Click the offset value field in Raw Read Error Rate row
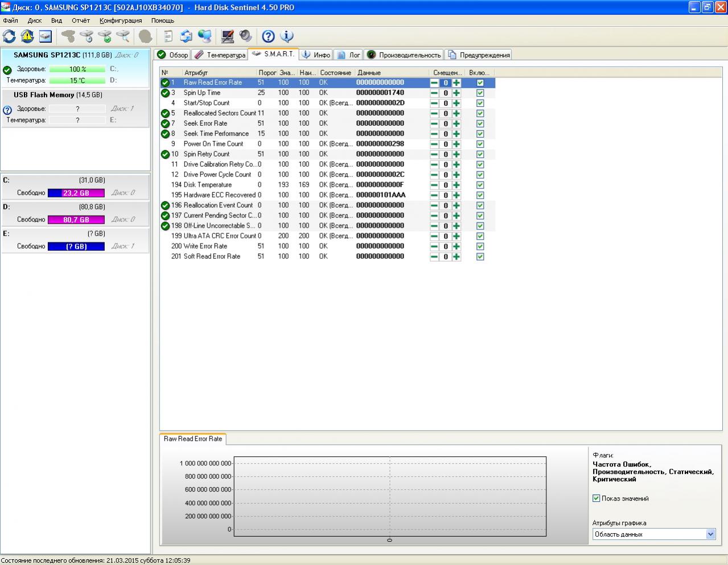 [446, 83]
